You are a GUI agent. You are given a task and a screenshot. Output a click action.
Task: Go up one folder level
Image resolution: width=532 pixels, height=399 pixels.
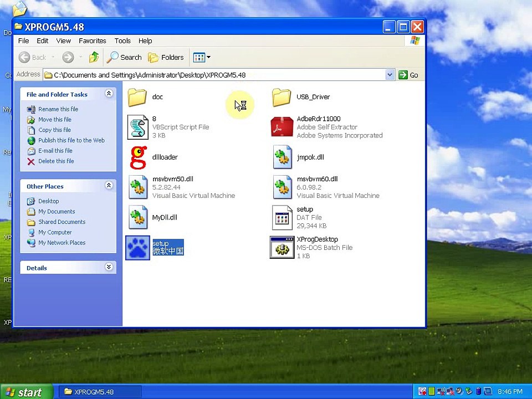(94, 57)
